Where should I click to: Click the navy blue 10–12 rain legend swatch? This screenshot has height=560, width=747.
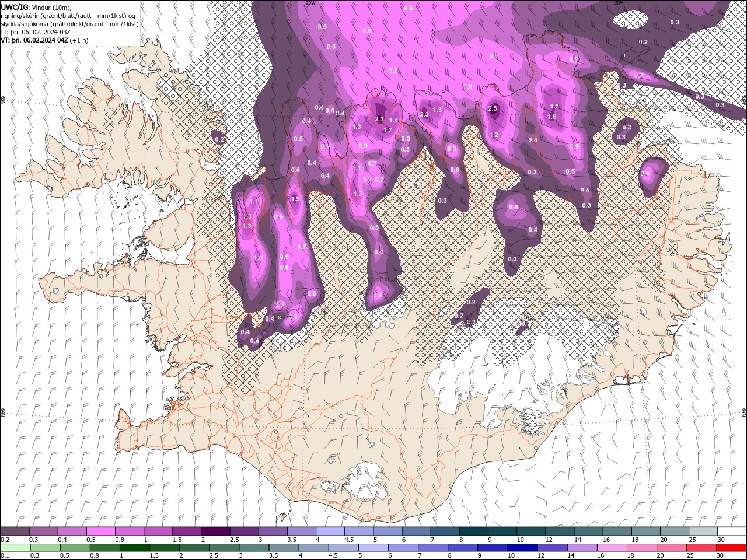[x=522, y=547]
